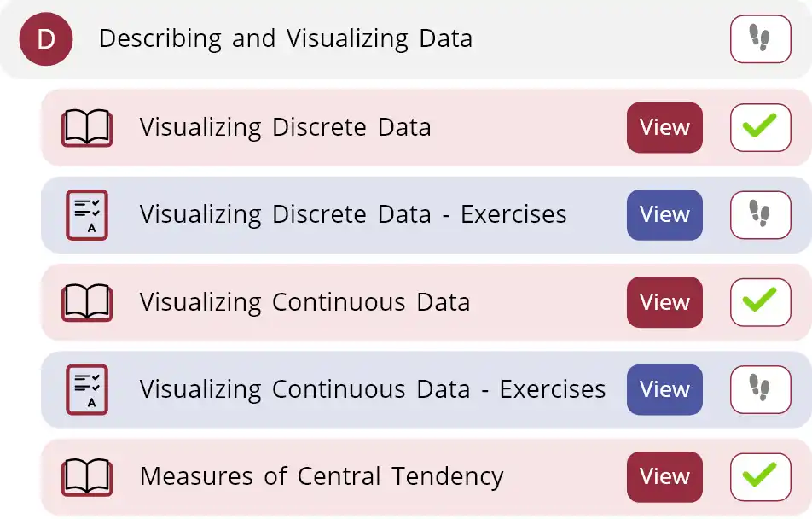Click the footprints icon in the chapter header
This screenshot has height=519, width=812.
(759, 38)
